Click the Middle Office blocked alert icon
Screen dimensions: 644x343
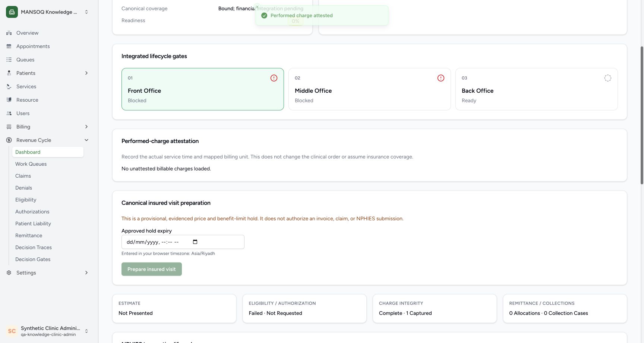click(441, 78)
